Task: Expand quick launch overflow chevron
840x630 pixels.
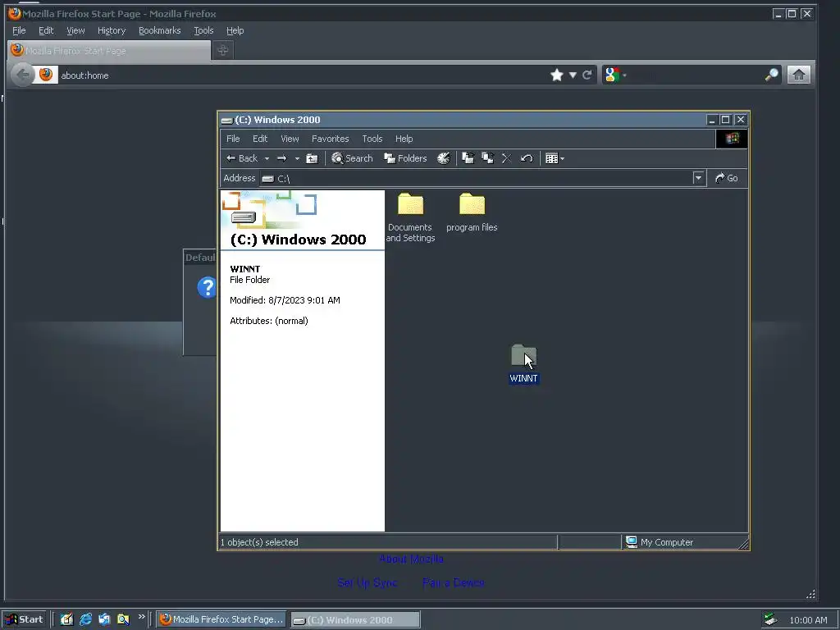Action: [x=141, y=617]
